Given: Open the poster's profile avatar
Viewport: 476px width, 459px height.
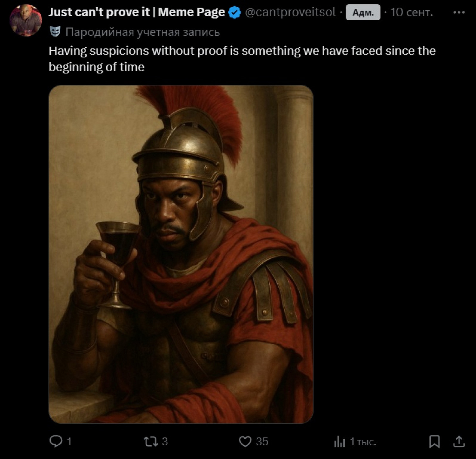Looking at the screenshot, I should click(x=26, y=20).
